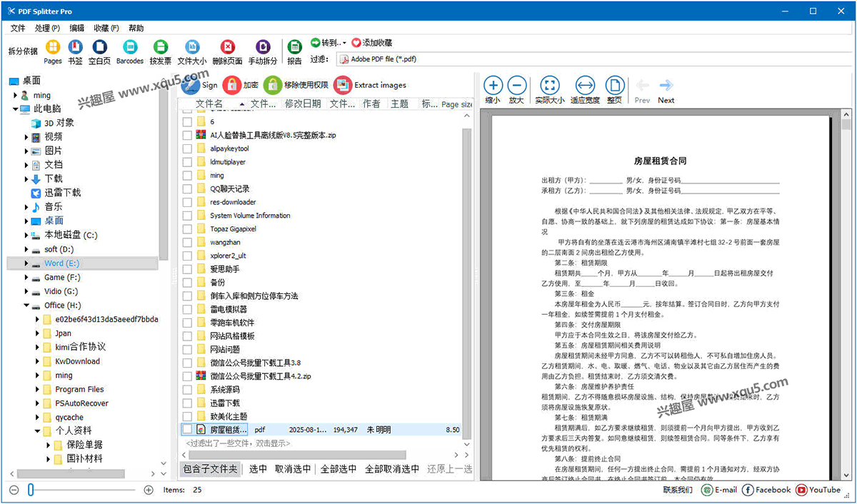Image resolution: width=857 pixels, height=504 pixels.
Task: Tick checkbox for ldmutiplayer folder
Action: tap(187, 162)
